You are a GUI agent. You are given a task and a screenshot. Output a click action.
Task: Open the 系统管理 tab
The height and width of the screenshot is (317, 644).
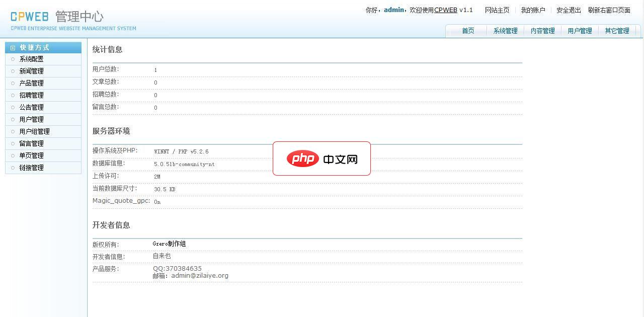505,31
